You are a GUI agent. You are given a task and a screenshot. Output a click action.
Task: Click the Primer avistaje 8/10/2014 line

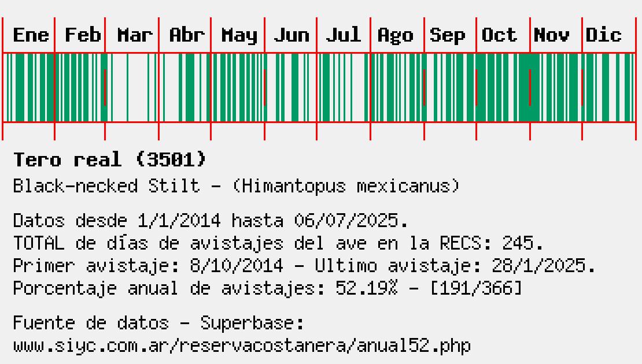(x=304, y=266)
